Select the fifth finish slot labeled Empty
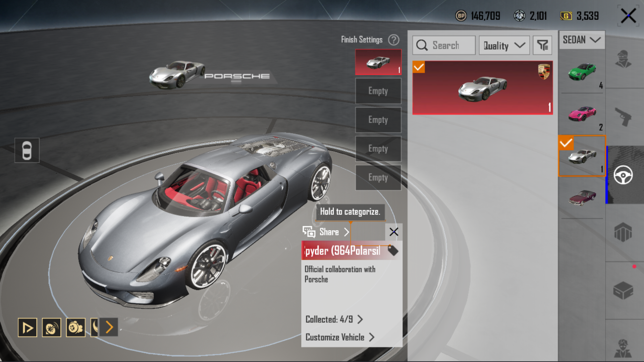This screenshot has width=644, height=362. 378,177
